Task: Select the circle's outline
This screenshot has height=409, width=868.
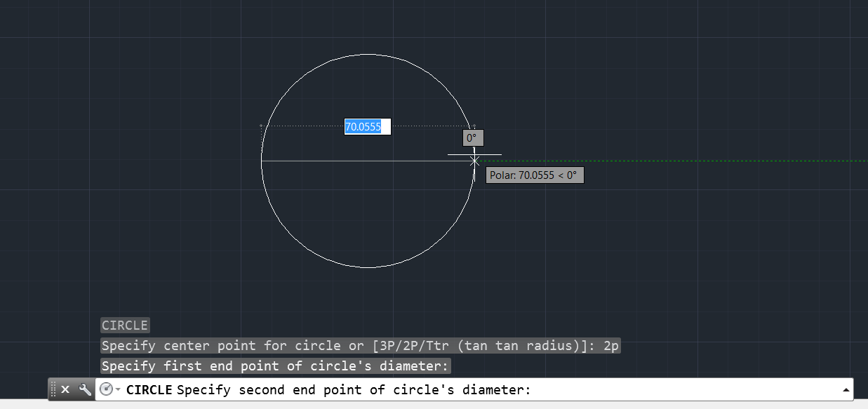Action: coord(370,55)
